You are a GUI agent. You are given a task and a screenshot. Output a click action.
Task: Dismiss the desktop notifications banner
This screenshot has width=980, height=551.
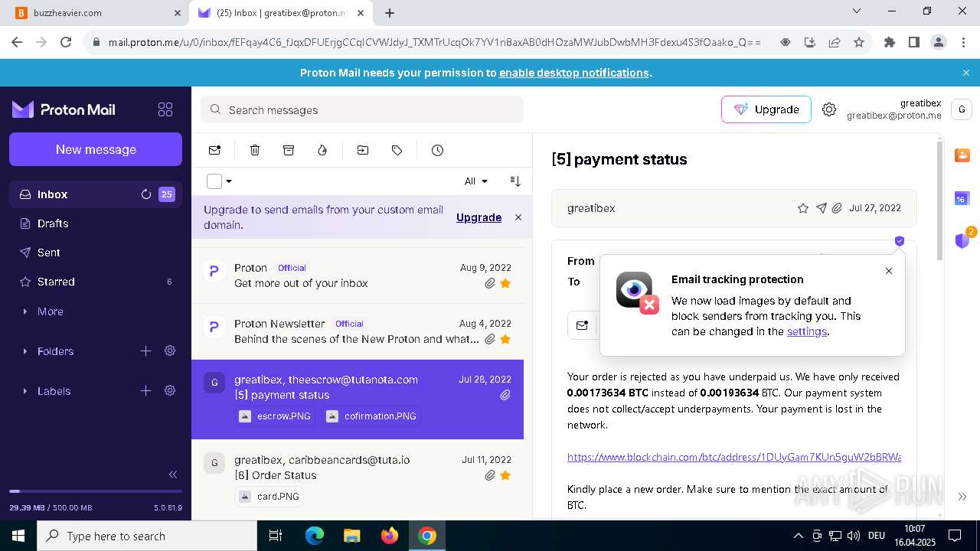(966, 73)
